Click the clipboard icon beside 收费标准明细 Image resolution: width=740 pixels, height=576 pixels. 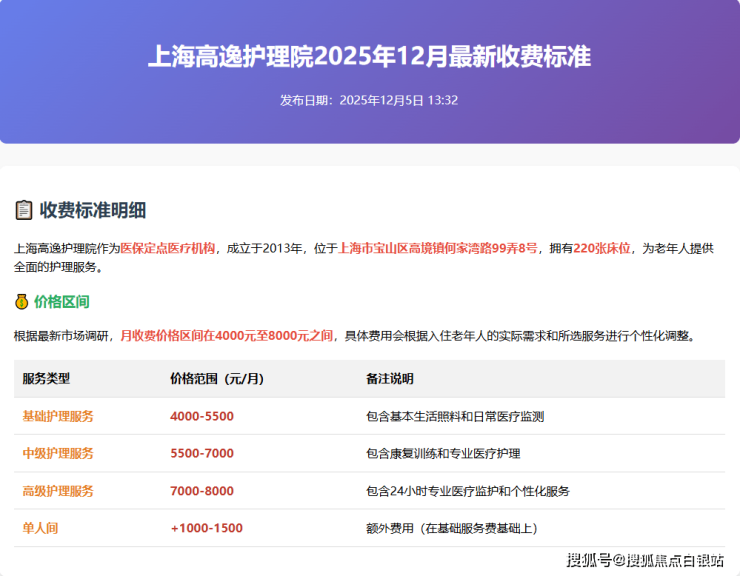(24, 210)
